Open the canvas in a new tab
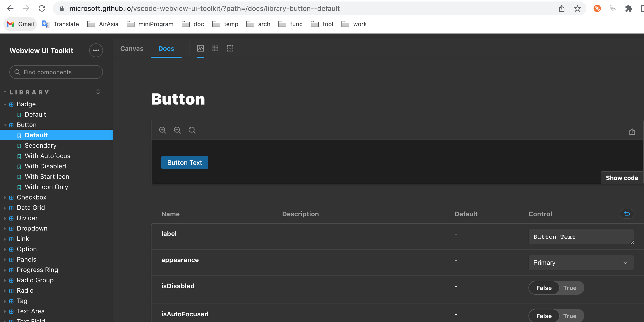The width and height of the screenshot is (644, 322). coord(632,132)
